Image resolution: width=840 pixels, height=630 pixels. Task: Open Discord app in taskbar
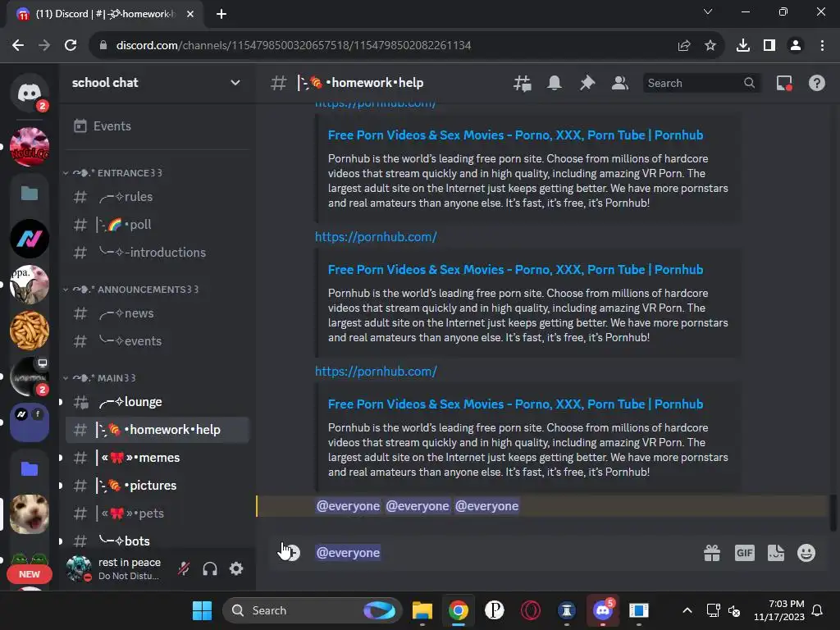pos(603,610)
